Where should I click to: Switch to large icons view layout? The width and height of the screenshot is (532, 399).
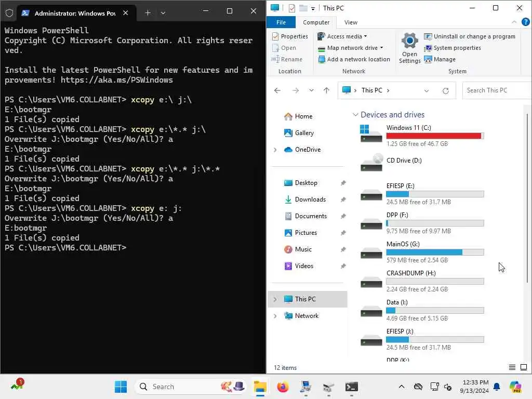click(x=524, y=367)
